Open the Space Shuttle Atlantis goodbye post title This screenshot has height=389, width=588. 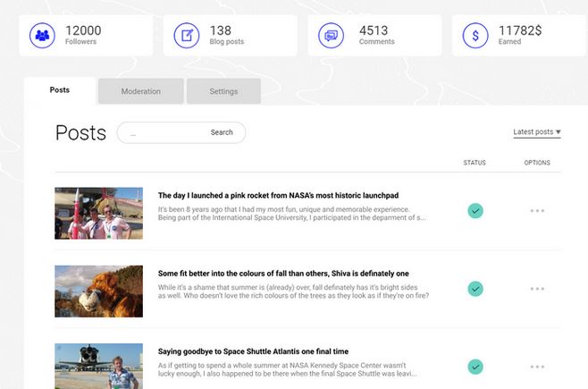pyautogui.click(x=253, y=351)
